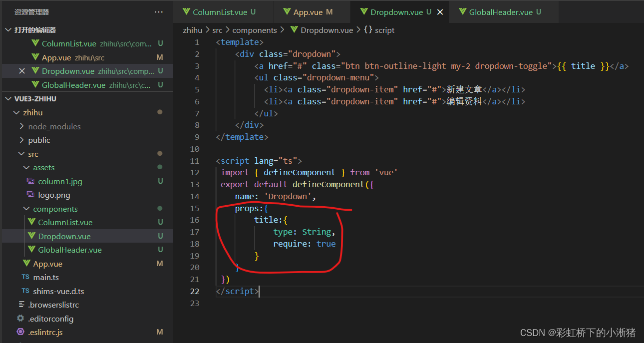Collapse the 打开的编辑器 section
This screenshot has height=343, width=644.
(7, 29)
